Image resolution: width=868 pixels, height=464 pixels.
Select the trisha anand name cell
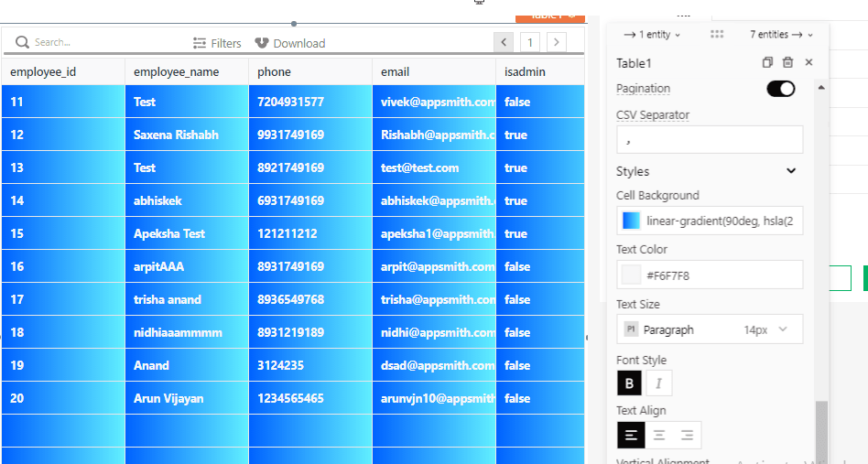click(187, 299)
